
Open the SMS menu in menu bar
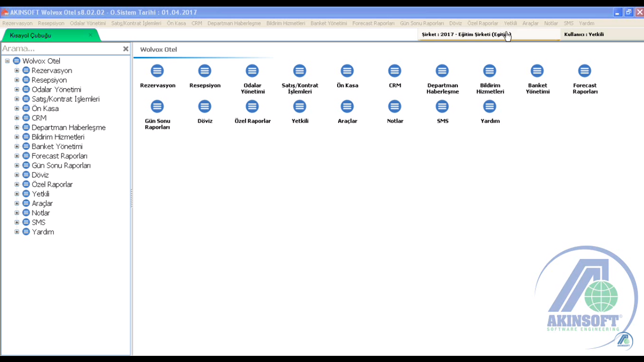(x=569, y=23)
